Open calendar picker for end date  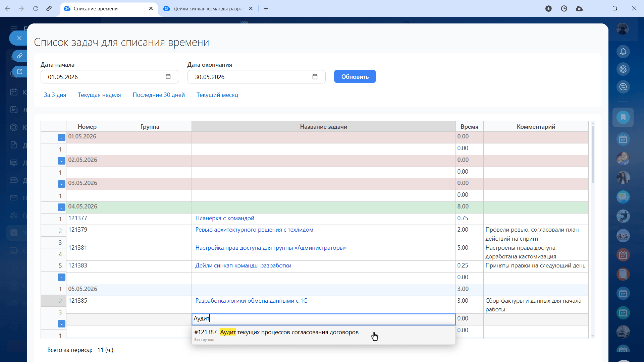pyautogui.click(x=315, y=77)
